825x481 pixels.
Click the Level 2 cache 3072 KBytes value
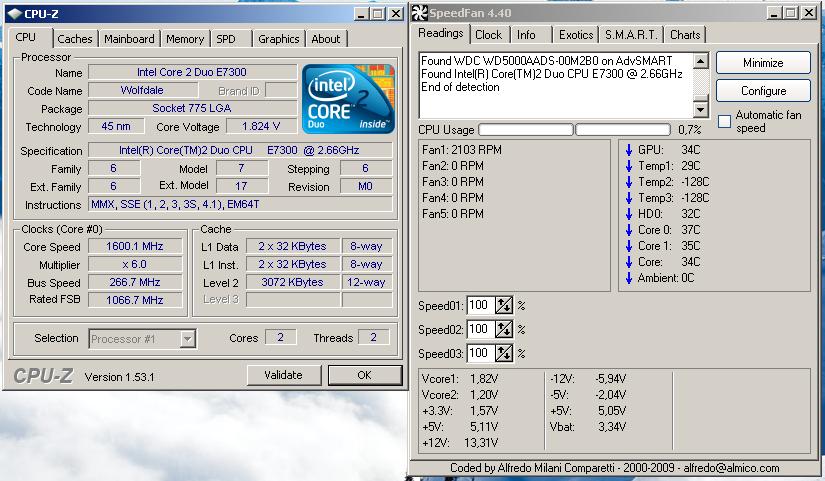(x=293, y=282)
